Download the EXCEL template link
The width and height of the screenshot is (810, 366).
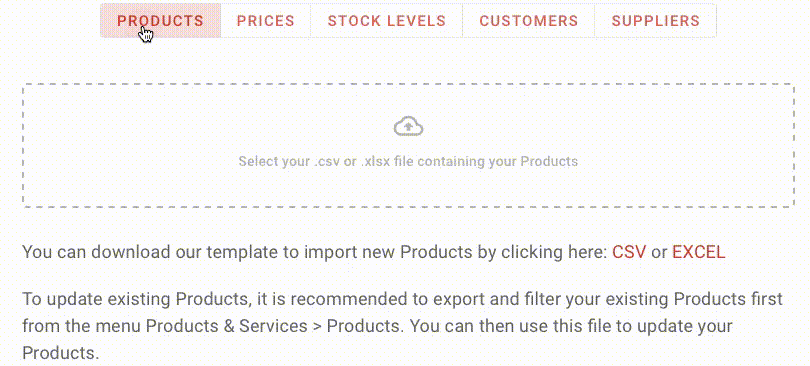click(698, 252)
